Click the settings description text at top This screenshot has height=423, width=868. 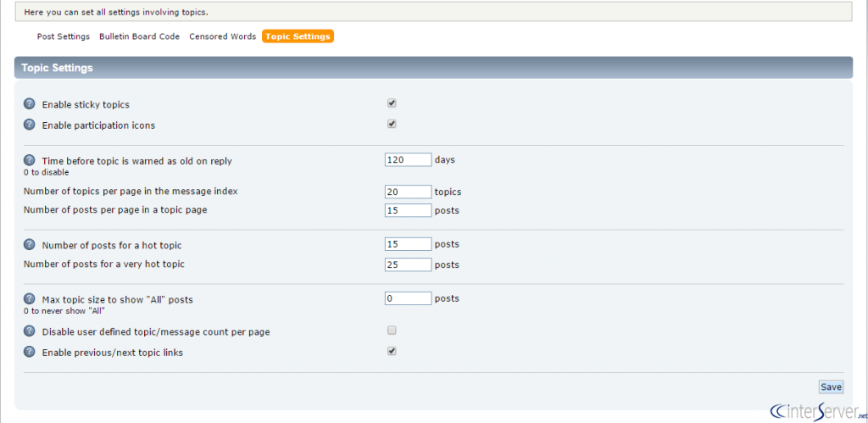click(x=116, y=12)
